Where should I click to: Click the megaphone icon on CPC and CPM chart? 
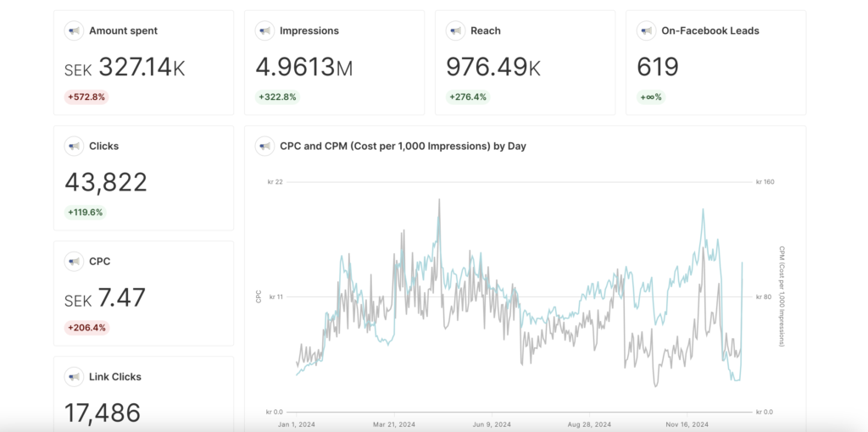coord(264,147)
